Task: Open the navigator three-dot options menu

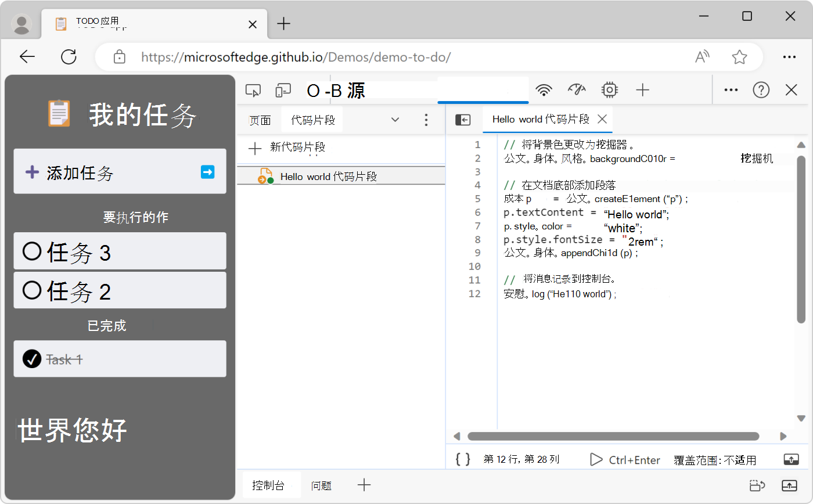Action: (426, 120)
